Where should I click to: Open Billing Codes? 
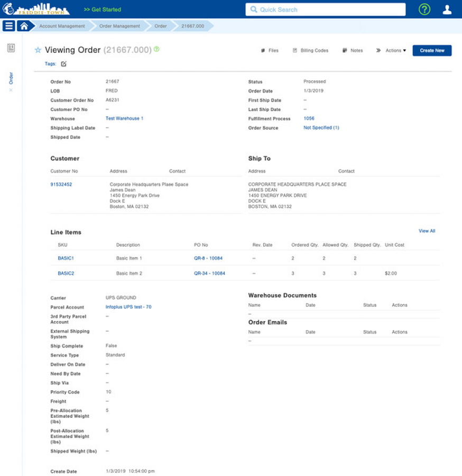(310, 50)
